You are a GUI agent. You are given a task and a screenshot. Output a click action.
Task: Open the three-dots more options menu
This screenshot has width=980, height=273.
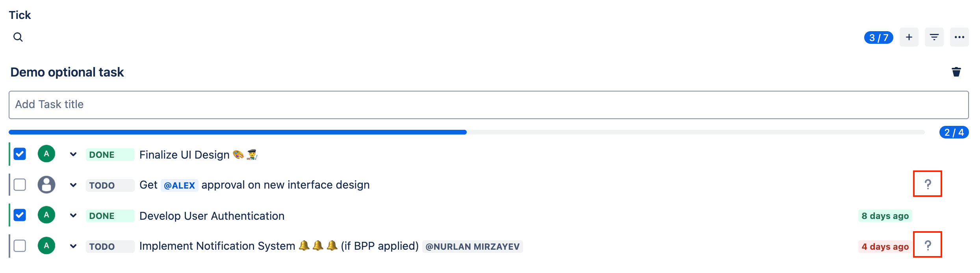point(959,37)
